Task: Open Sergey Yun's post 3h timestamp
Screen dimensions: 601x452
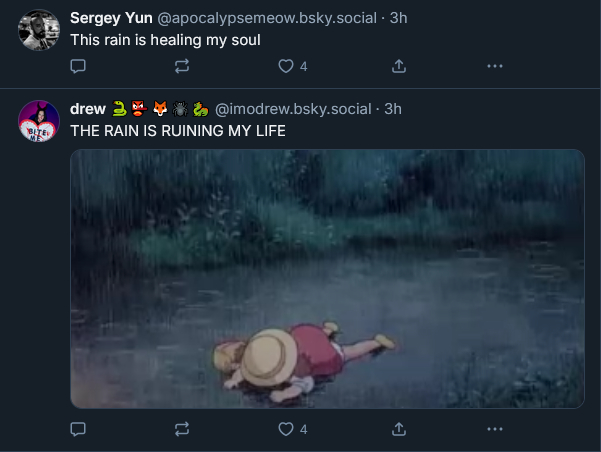Action: [398, 18]
